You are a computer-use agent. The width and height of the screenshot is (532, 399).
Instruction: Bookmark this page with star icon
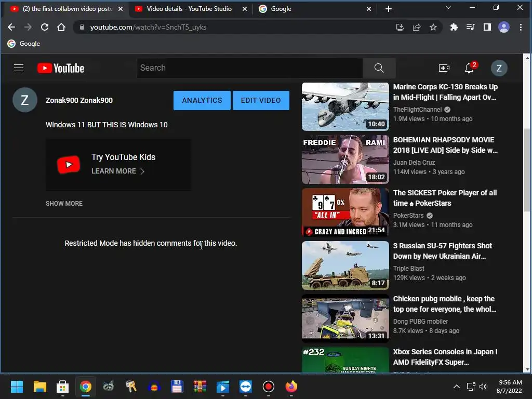pos(433,27)
